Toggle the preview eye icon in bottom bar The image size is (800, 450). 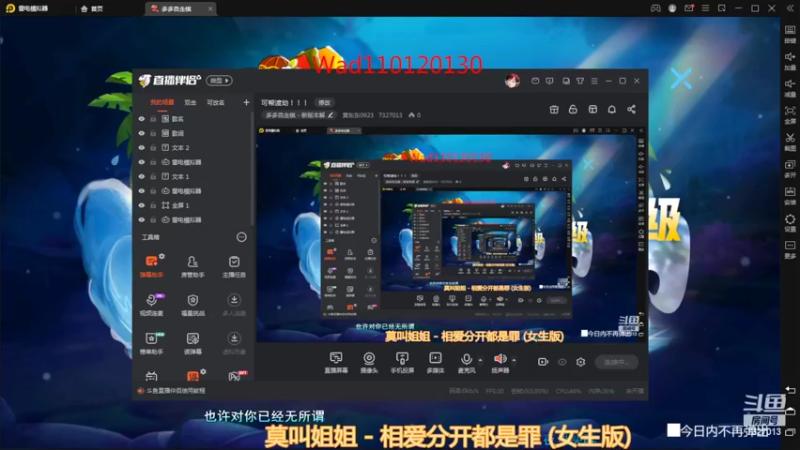pos(562,362)
